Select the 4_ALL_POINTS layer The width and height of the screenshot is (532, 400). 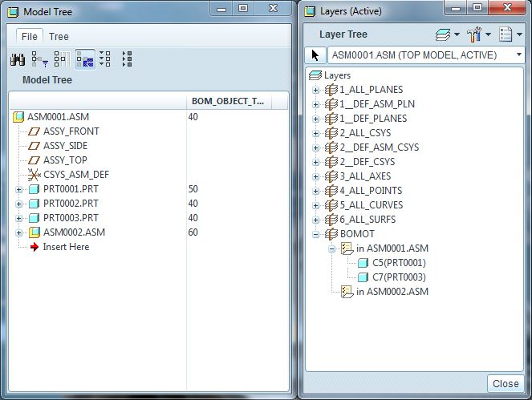(371, 191)
